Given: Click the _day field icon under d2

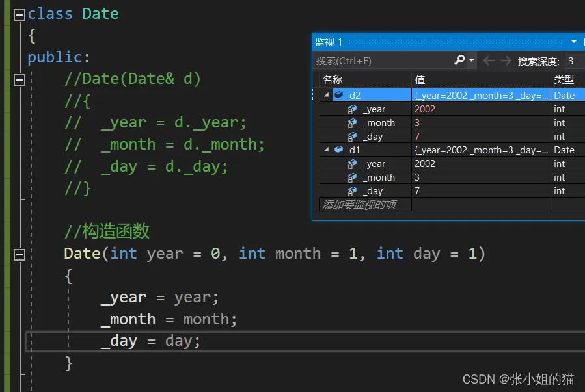Looking at the screenshot, I should point(352,137).
